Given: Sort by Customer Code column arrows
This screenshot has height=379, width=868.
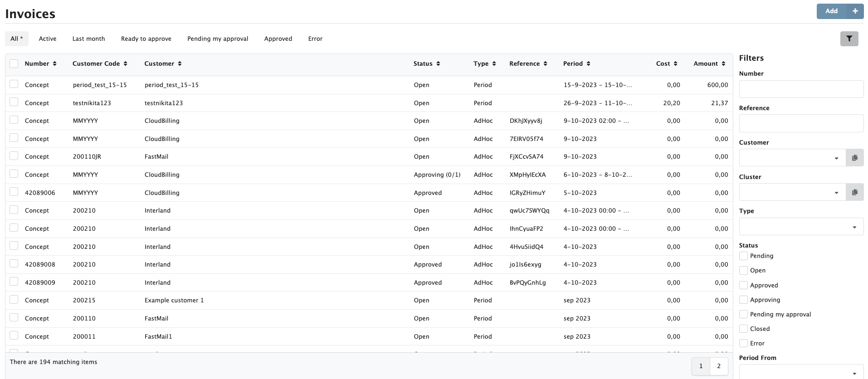Looking at the screenshot, I should click(125, 64).
